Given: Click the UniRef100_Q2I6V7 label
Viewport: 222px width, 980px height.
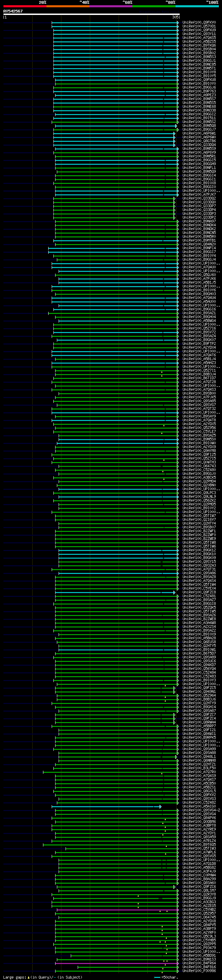Looking at the screenshot, I should [x=199, y=520].
